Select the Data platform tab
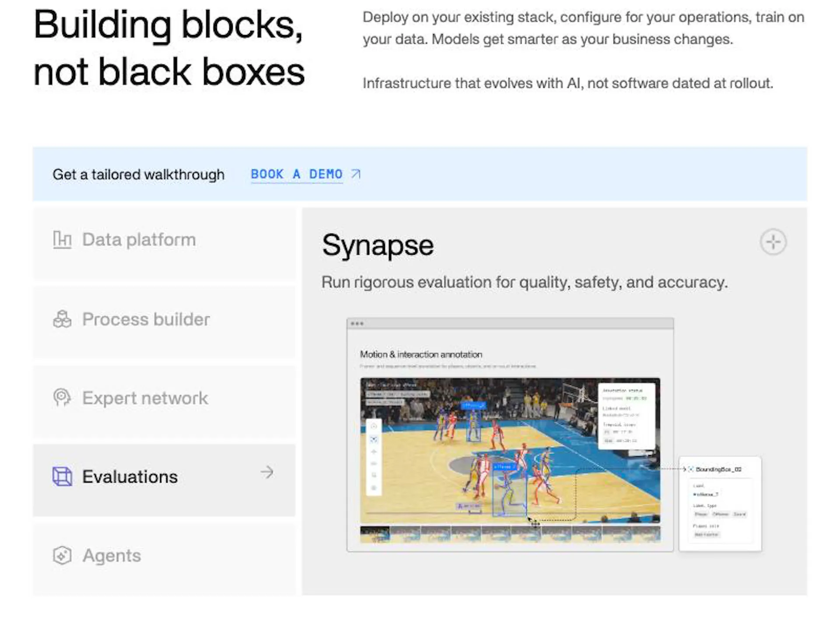 [164, 244]
